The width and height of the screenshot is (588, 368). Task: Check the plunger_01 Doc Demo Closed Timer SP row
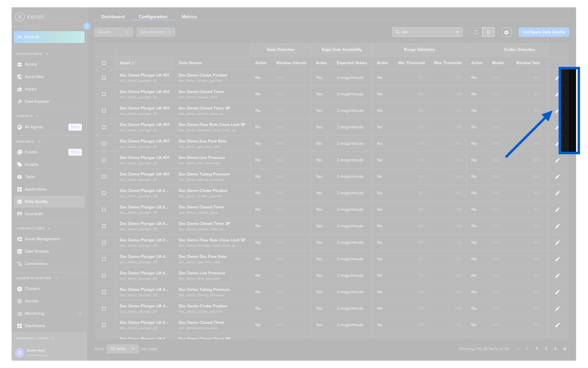point(104,111)
